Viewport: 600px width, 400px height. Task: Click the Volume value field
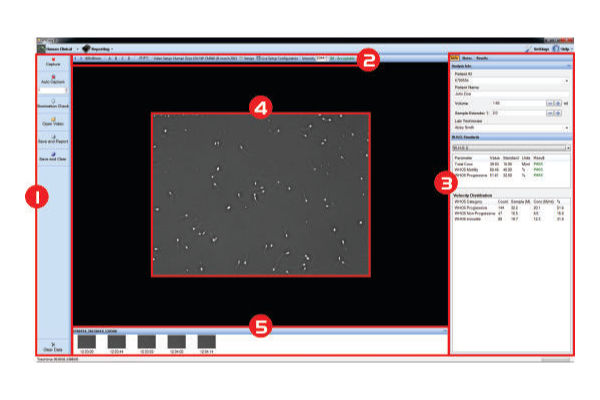point(518,103)
